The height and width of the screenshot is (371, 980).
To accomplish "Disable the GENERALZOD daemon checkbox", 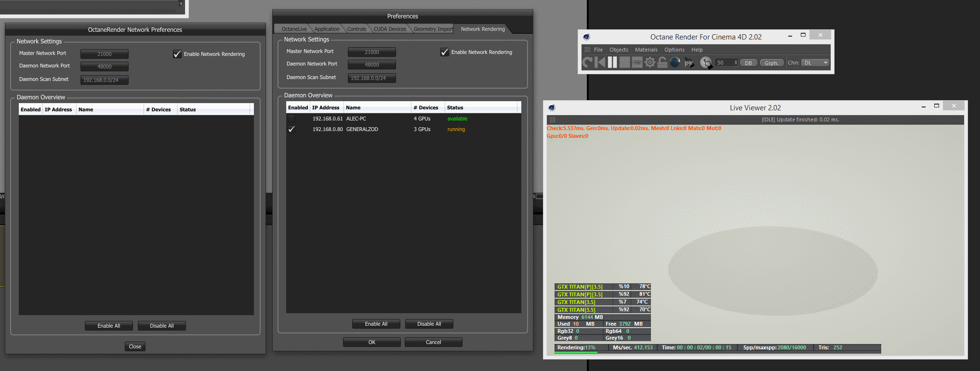I will tap(291, 129).
